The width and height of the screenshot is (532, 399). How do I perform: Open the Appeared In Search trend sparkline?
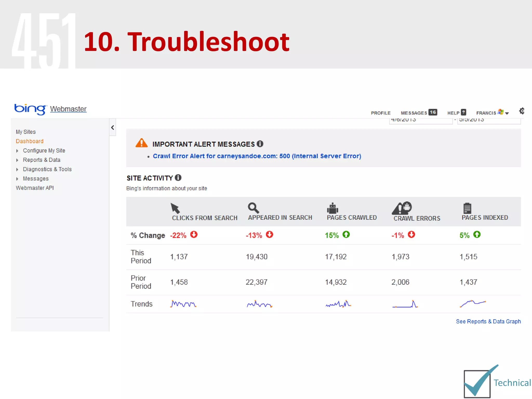(259, 304)
